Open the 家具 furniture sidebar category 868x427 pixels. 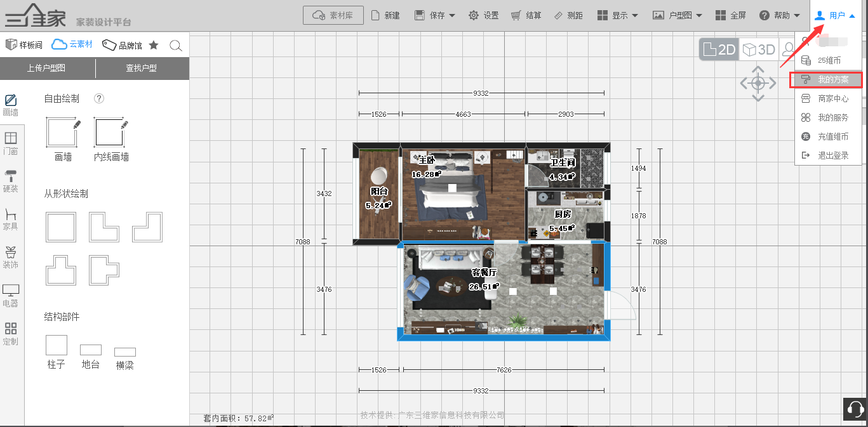pos(11,218)
